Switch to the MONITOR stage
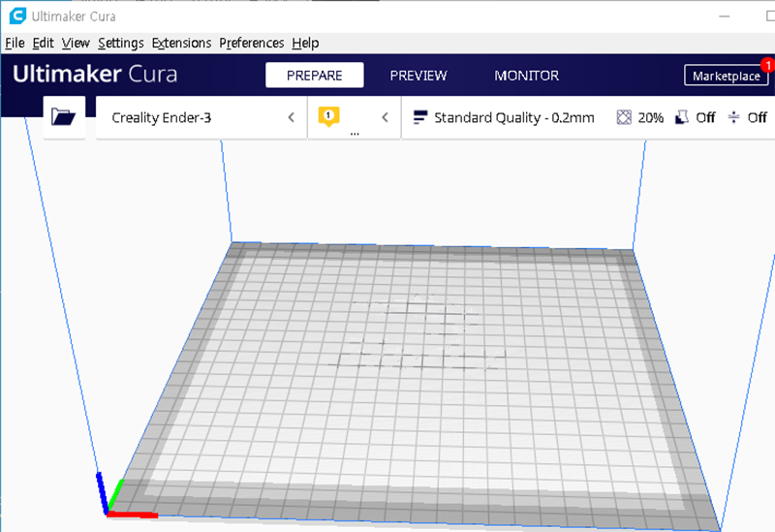This screenshot has height=532, width=775. click(526, 76)
